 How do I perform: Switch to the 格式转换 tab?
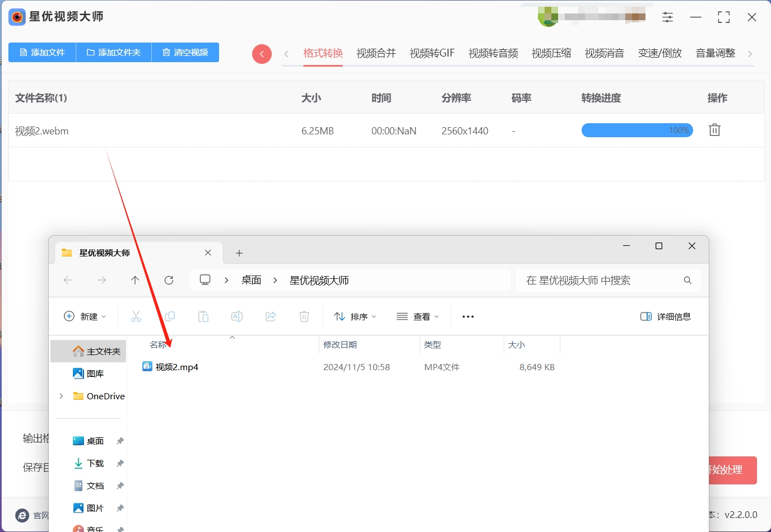[x=323, y=53]
